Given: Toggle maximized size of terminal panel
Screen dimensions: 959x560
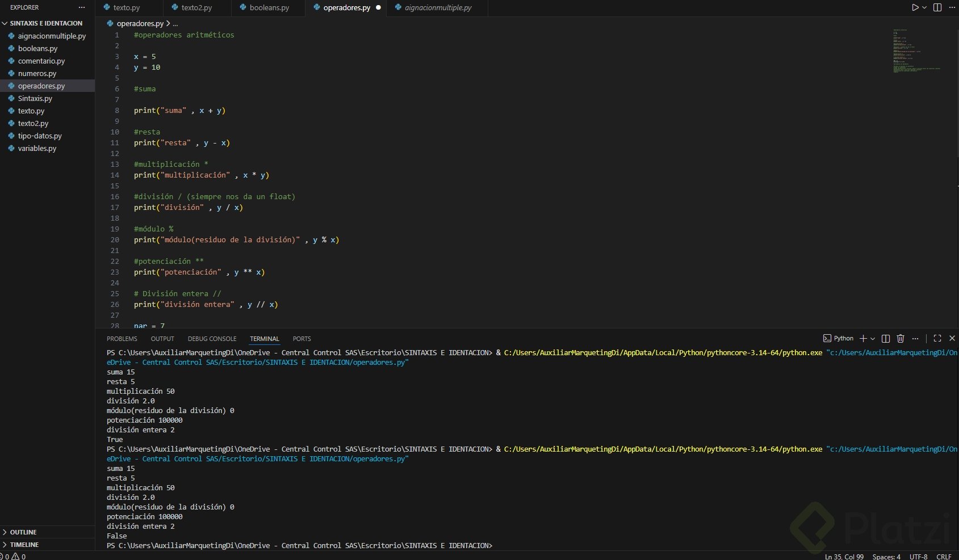Looking at the screenshot, I should (937, 339).
